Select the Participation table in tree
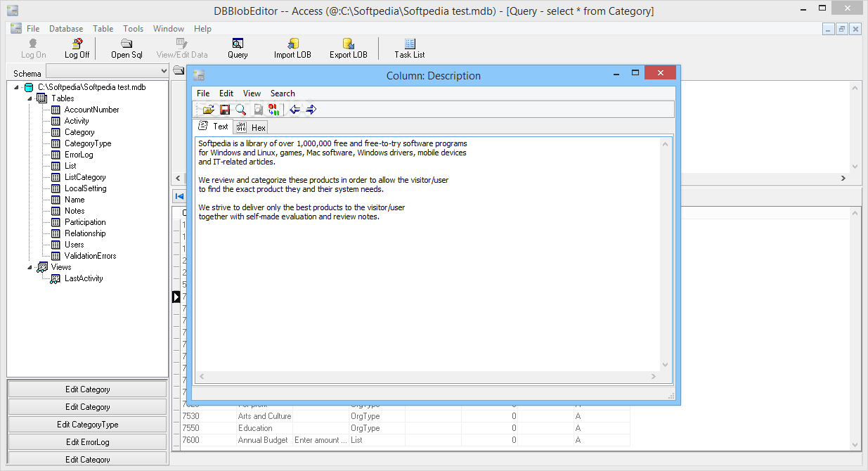The width and height of the screenshot is (868, 471). coord(85,222)
